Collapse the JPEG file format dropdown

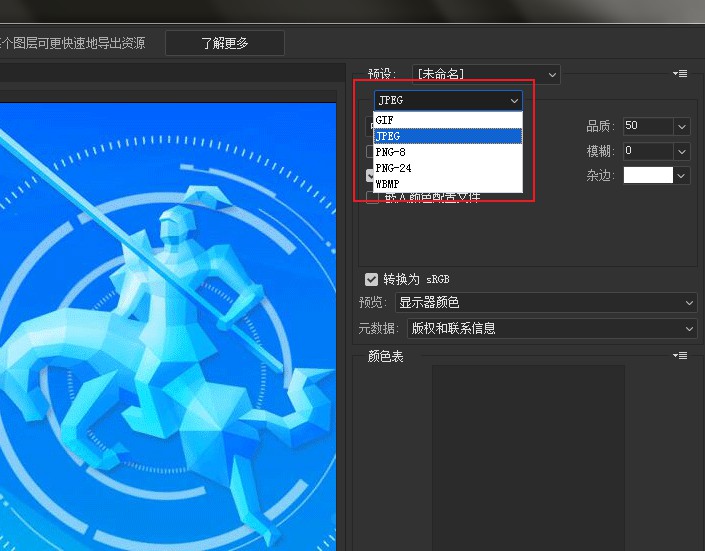(x=448, y=100)
